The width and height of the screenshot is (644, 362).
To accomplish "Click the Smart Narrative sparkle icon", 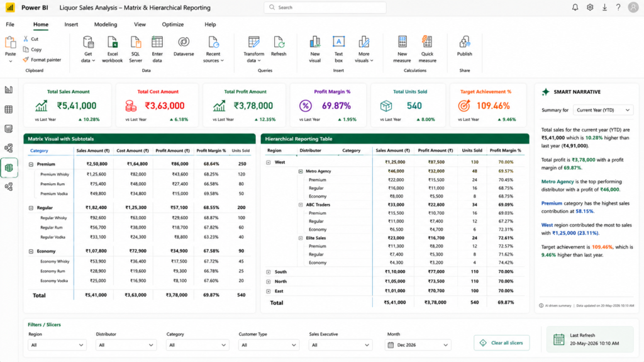I will pos(545,92).
